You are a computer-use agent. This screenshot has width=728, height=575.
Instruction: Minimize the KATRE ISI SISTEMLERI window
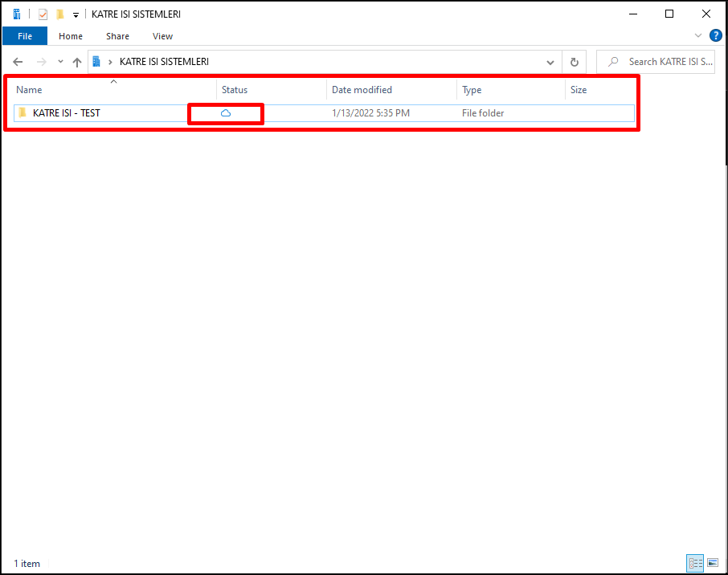(633, 14)
